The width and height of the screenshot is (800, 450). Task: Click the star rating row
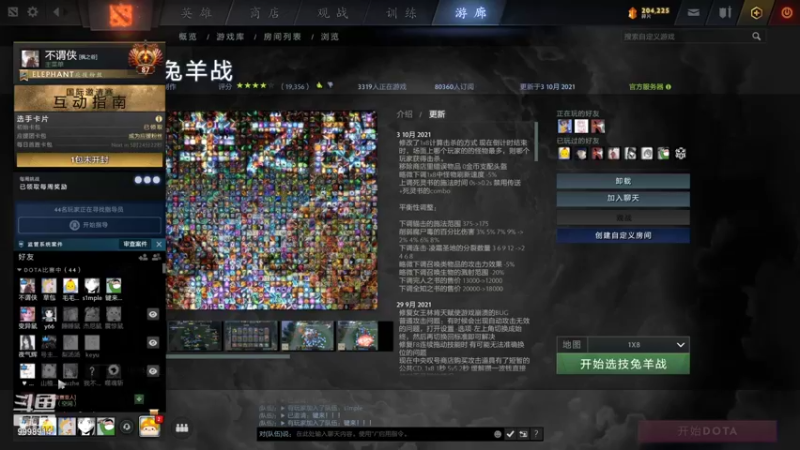click(255, 86)
